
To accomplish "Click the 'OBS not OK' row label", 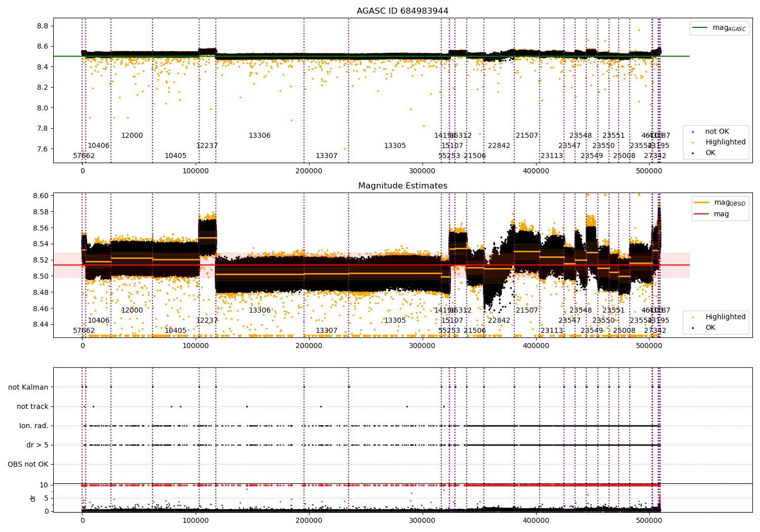I will coord(28,465).
